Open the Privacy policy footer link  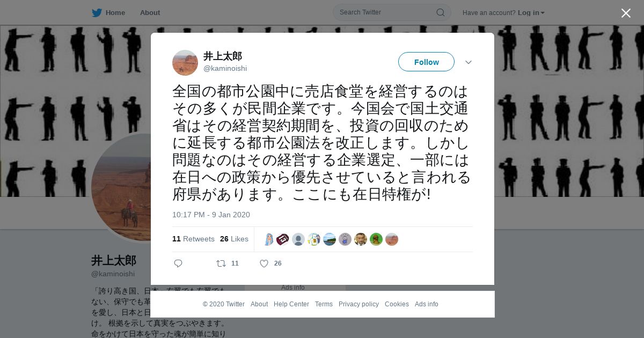point(358,304)
